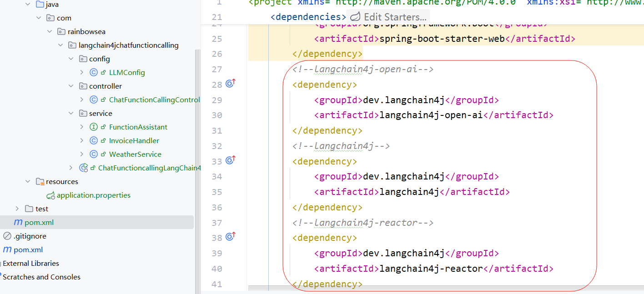Click the .gitignore file icon
The height and width of the screenshot is (294, 644).
(7, 236)
